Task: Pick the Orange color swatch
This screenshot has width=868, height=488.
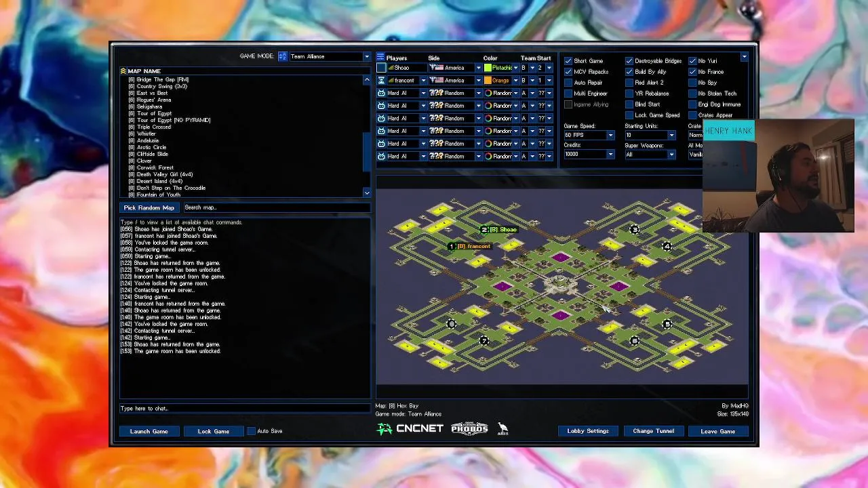Action: coord(488,81)
